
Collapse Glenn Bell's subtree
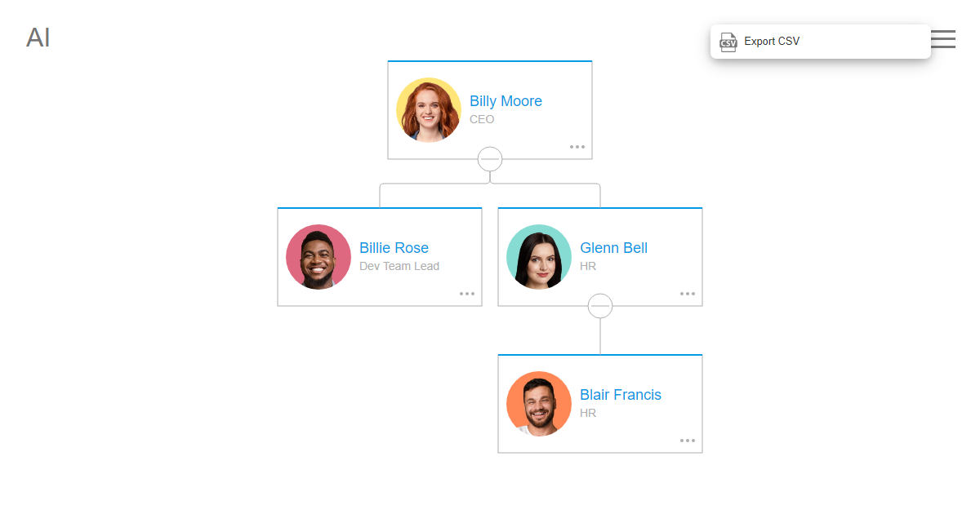[x=600, y=305]
